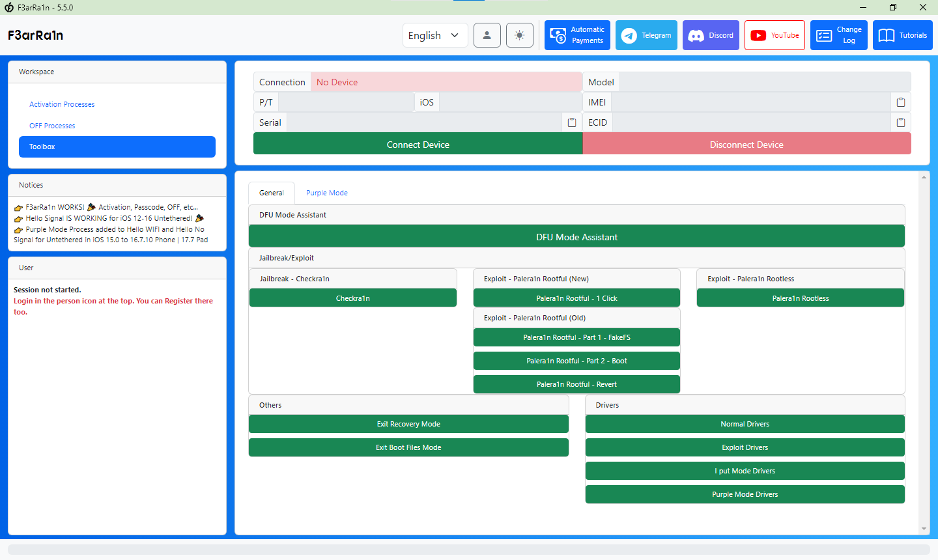Click Exit Recovery Mode

click(408, 424)
